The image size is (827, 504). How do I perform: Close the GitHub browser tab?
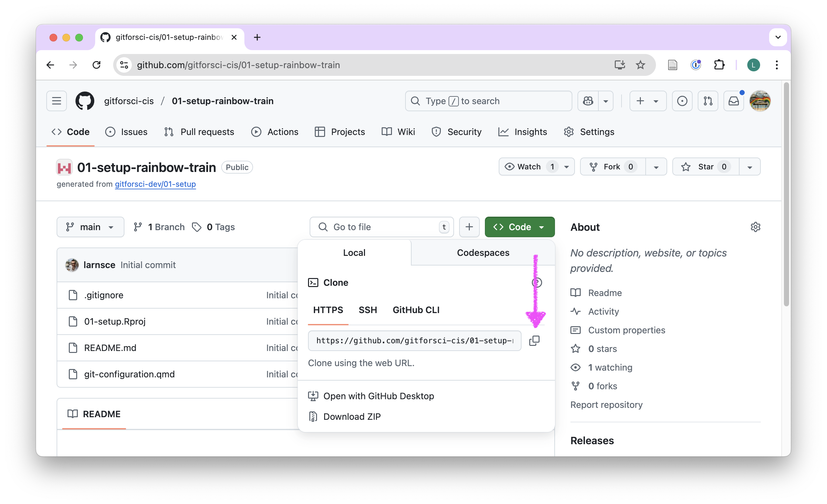click(234, 37)
